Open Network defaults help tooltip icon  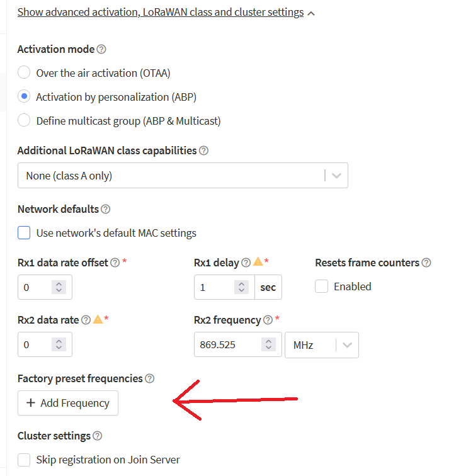[105, 209]
